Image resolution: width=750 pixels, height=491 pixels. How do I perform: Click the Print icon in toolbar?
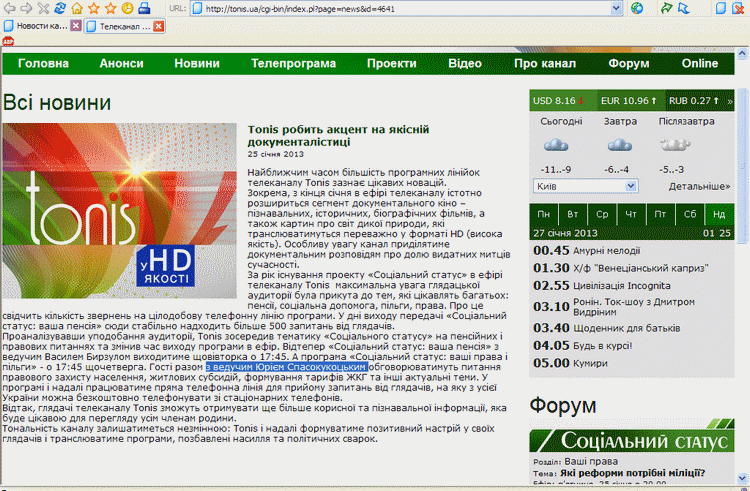point(144,8)
